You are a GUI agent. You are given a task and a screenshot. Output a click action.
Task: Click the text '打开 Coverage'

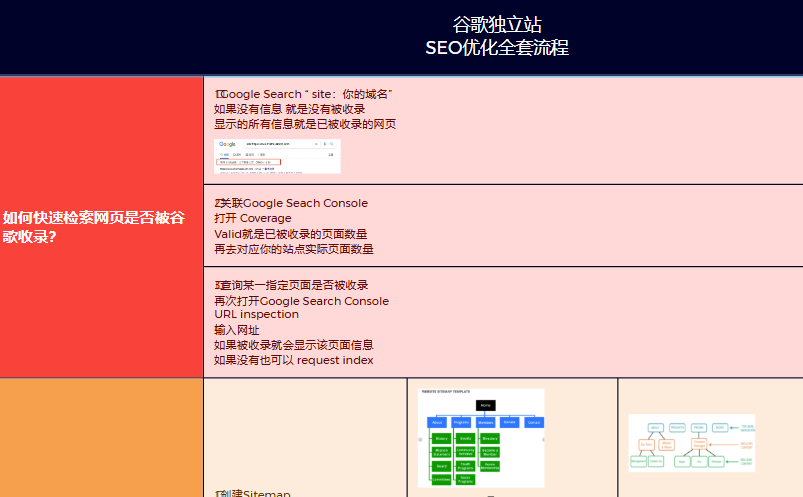coord(252,218)
